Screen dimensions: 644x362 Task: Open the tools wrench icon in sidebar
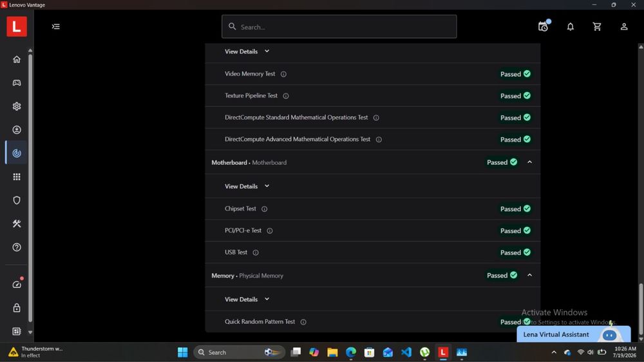pyautogui.click(x=17, y=224)
